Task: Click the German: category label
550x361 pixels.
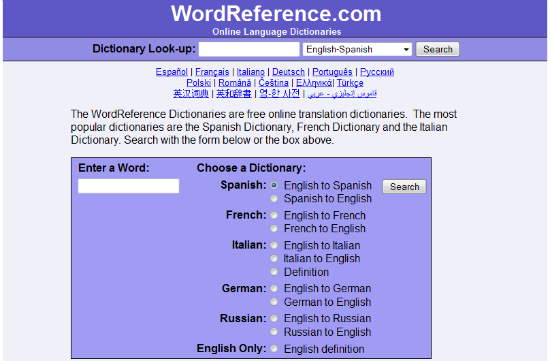Action: (x=244, y=288)
